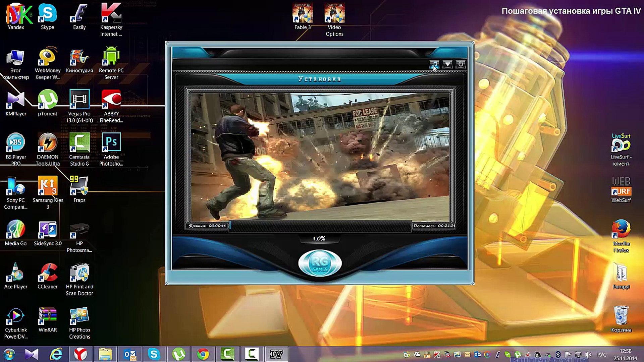Click the Bluetooth tray icon
The image size is (644, 362).
pos(558,355)
